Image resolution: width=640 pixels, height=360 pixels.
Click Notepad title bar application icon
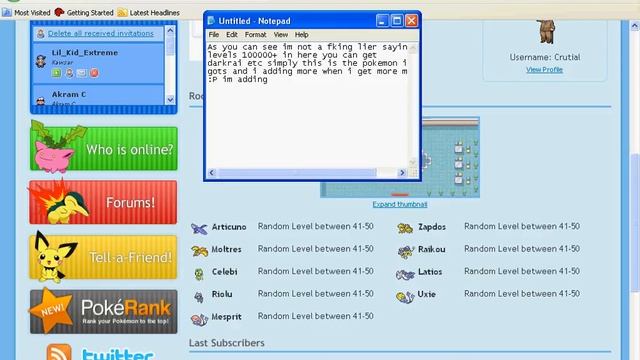pos(211,20)
